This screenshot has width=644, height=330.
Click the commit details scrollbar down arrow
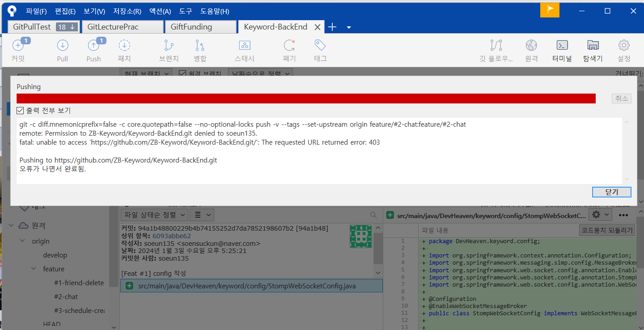[x=378, y=273]
